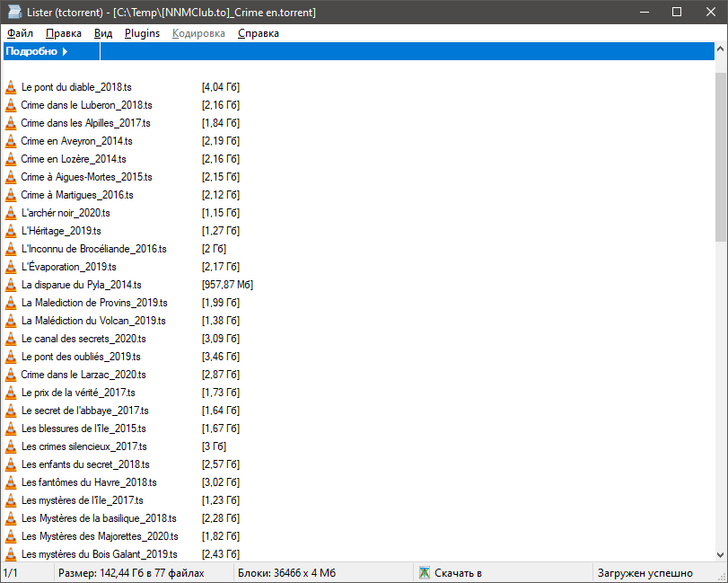Click VLC icon beside Les crimes silencieux_2017.ts
Screen dimensions: 728x583
[x=11, y=446]
